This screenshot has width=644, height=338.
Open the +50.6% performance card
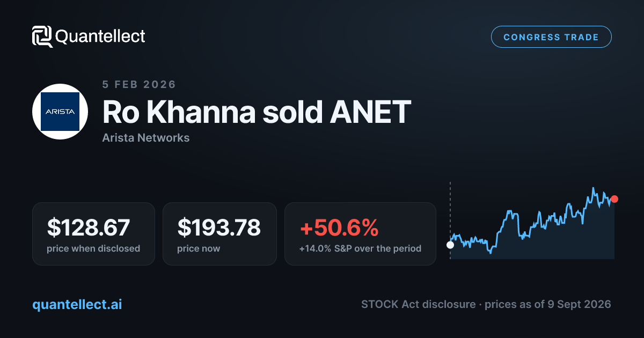click(x=360, y=234)
